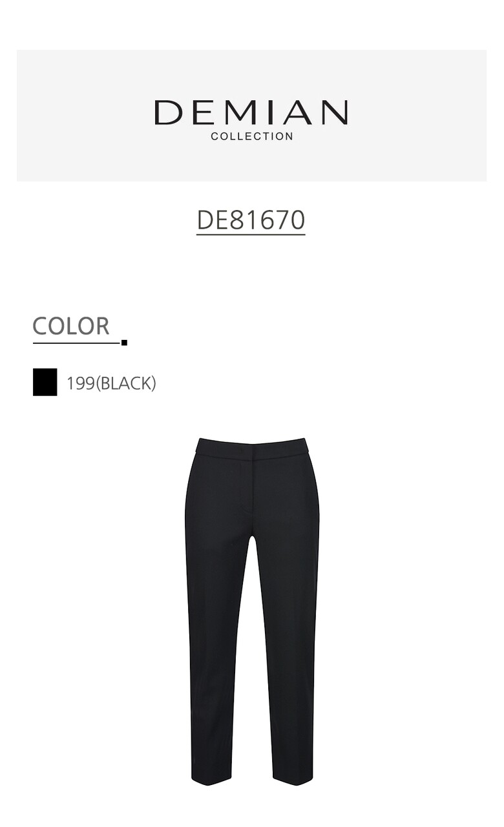This screenshot has height=827, width=504.
Task: Click the number 199 in the color label
Action: (81, 383)
